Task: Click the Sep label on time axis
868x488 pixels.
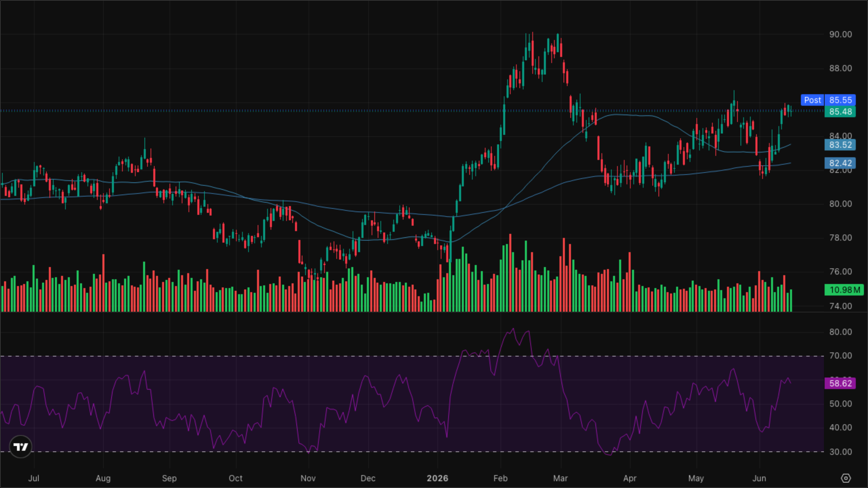Action: pyautogui.click(x=169, y=478)
